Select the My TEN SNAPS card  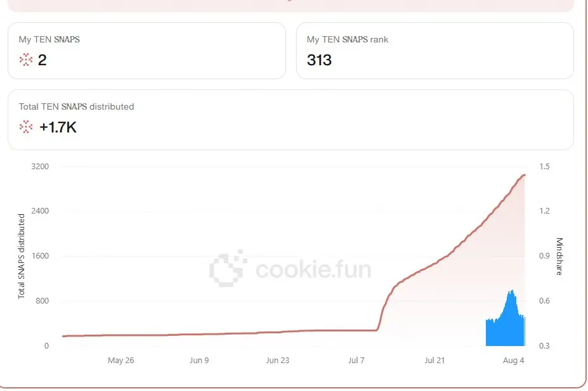[x=147, y=51]
